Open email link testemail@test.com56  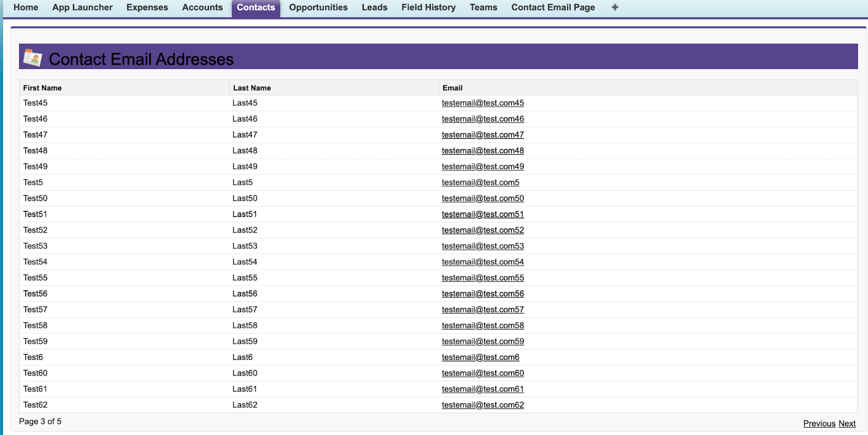(482, 294)
